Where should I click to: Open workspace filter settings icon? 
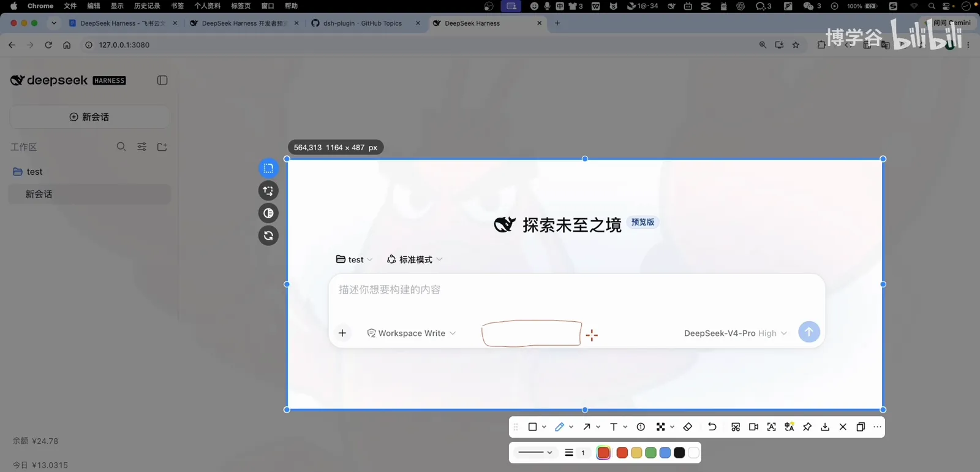tap(141, 147)
